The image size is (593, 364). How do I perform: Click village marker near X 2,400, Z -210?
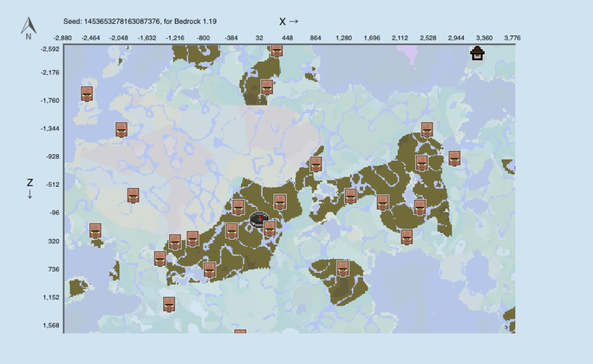(x=420, y=207)
